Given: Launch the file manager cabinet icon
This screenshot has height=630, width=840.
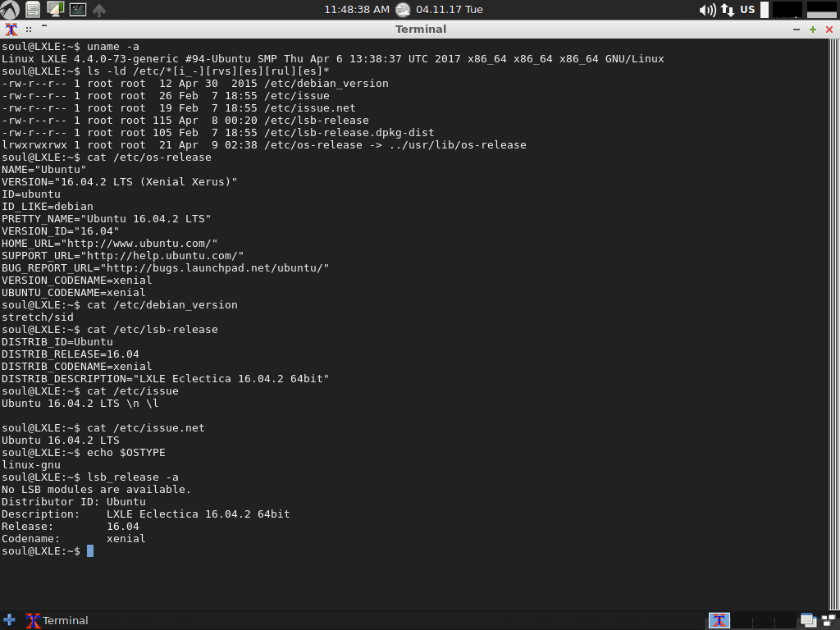Looking at the screenshot, I should 33,9.
